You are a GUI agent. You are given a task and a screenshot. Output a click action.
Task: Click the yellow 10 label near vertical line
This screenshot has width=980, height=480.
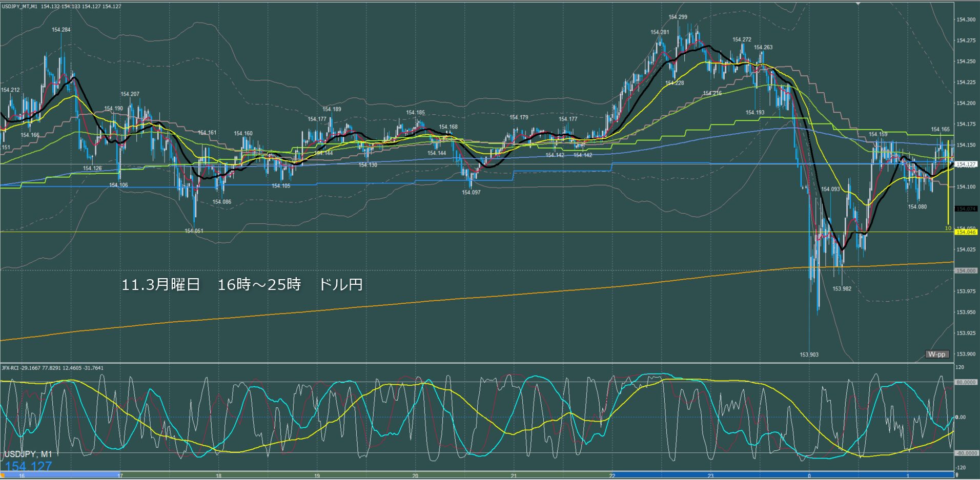coord(948,228)
